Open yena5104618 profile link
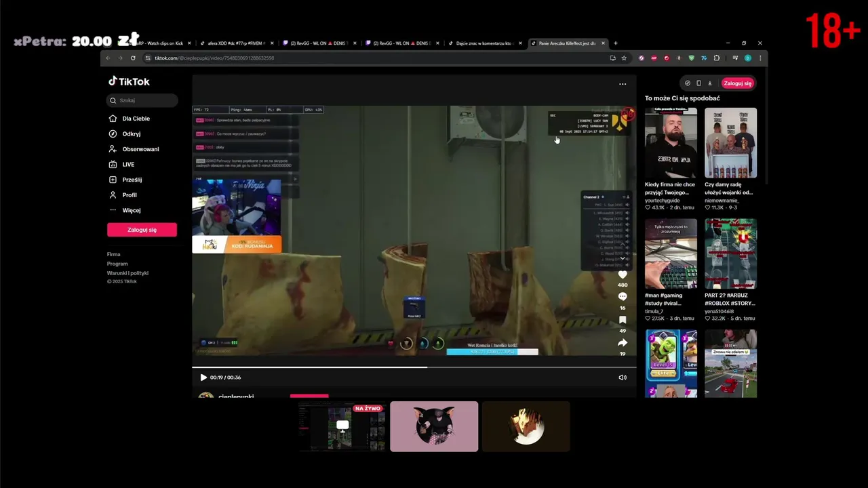 click(719, 311)
